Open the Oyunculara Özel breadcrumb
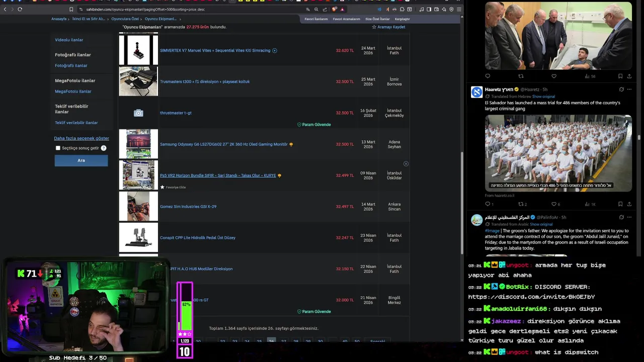This screenshot has width=644, height=362. [x=125, y=19]
